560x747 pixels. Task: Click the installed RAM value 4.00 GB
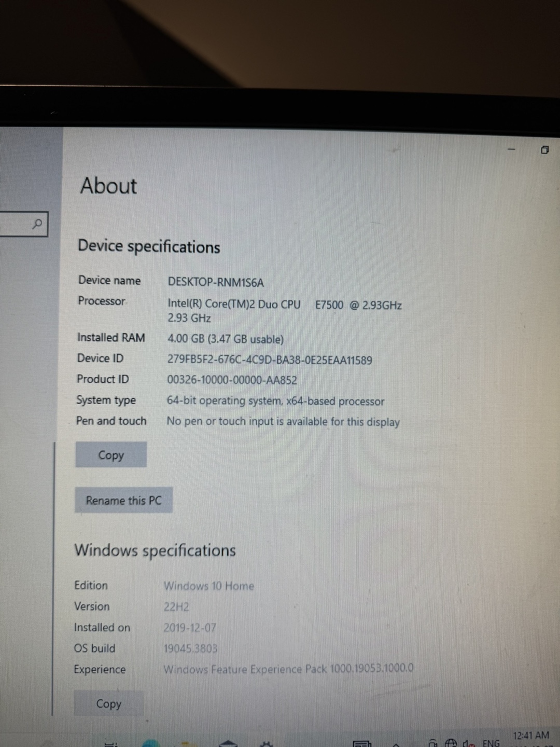click(x=225, y=339)
